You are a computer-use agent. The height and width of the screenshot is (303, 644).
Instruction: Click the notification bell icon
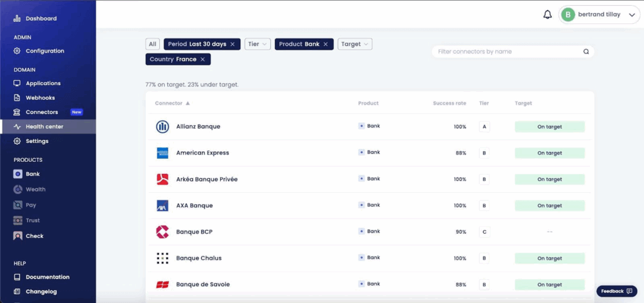(x=547, y=15)
